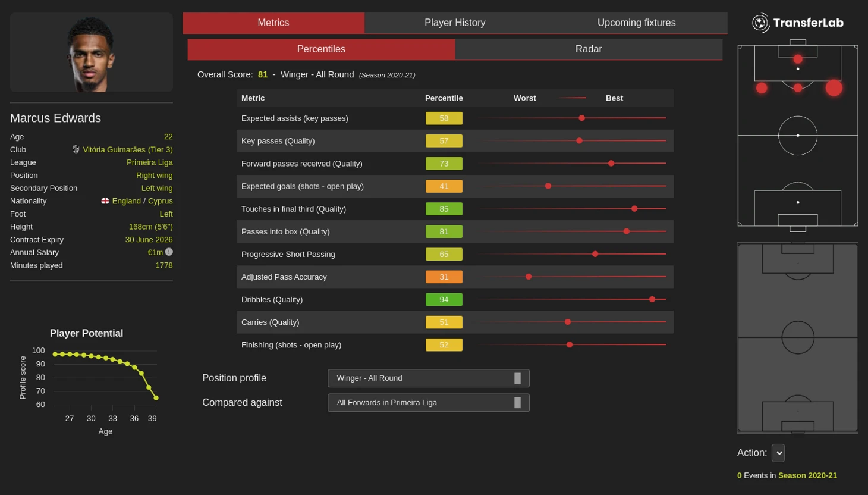868x495 pixels.
Task: Click the largest red dot on pitch map
Action: pyautogui.click(x=834, y=88)
